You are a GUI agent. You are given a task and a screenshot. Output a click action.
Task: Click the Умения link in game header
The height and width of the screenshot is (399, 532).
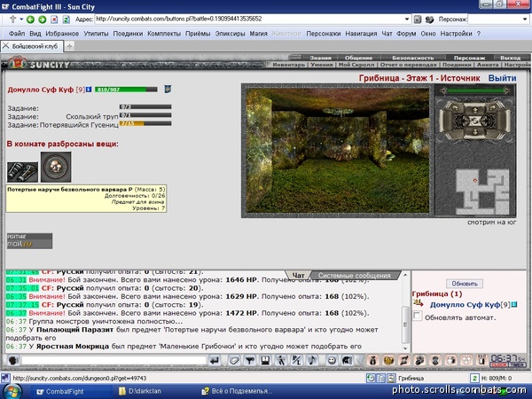[x=322, y=65]
